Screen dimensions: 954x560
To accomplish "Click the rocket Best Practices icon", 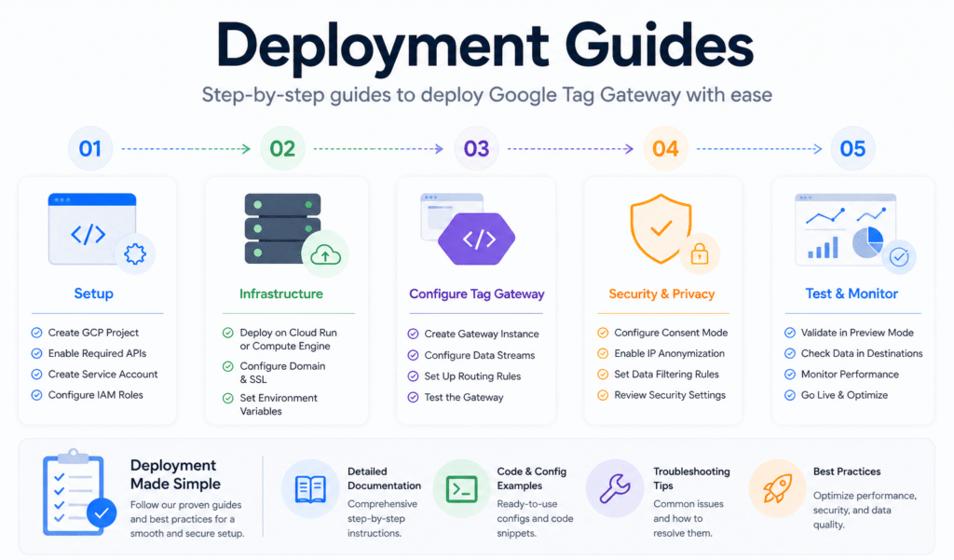I will [777, 489].
